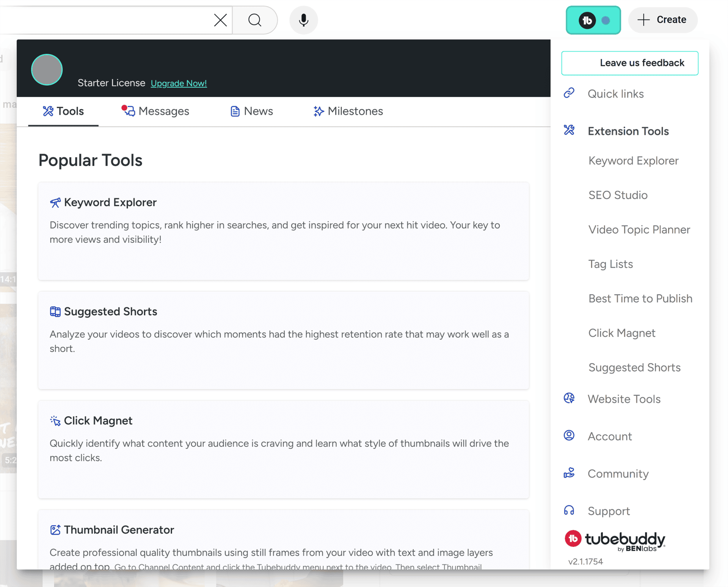Open the Keyword Explorer tool card

(x=284, y=231)
